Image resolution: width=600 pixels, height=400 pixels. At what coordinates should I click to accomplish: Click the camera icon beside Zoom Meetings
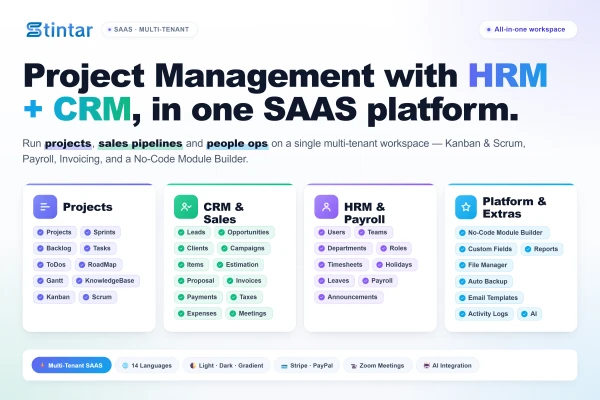354,366
